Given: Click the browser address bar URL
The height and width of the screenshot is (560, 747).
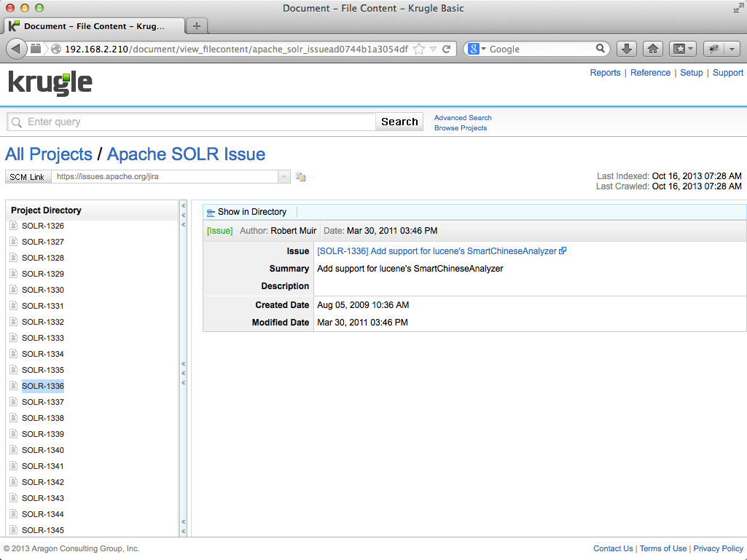Looking at the screenshot, I should [236, 49].
